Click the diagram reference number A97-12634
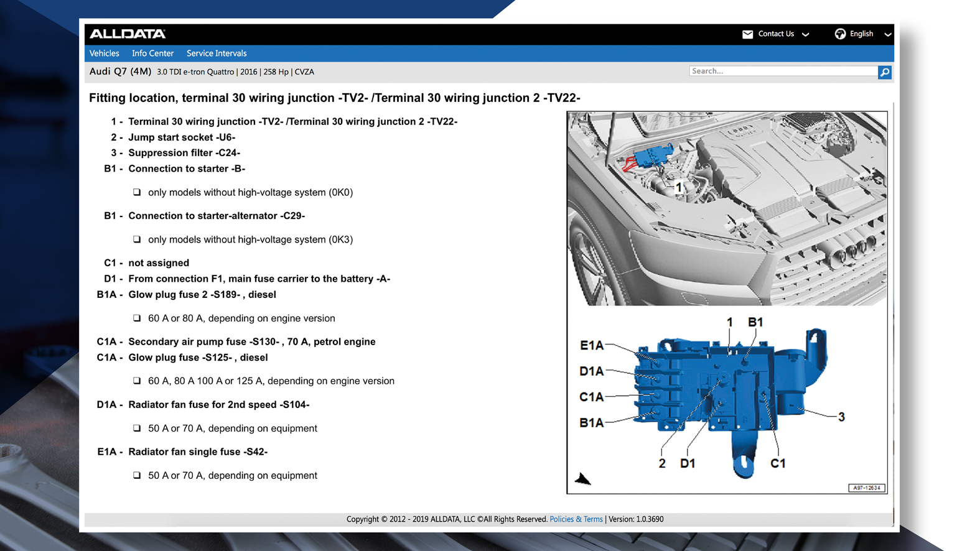The width and height of the screenshot is (980, 551). [867, 488]
